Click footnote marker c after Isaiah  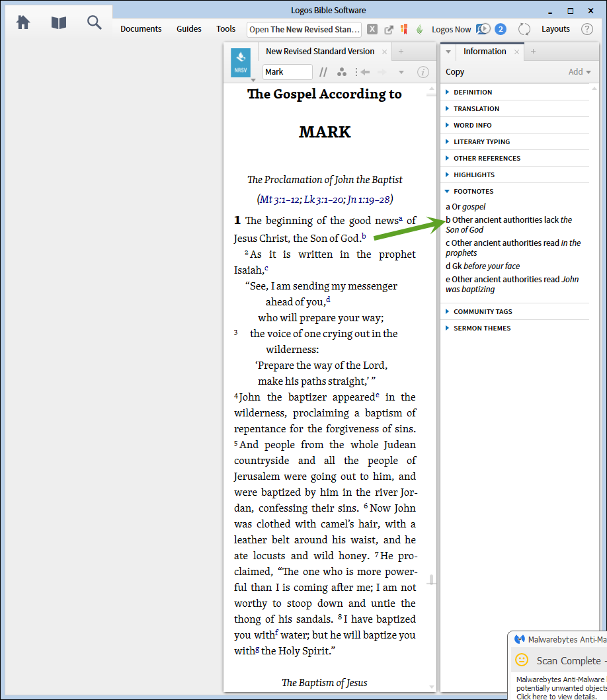click(266, 268)
